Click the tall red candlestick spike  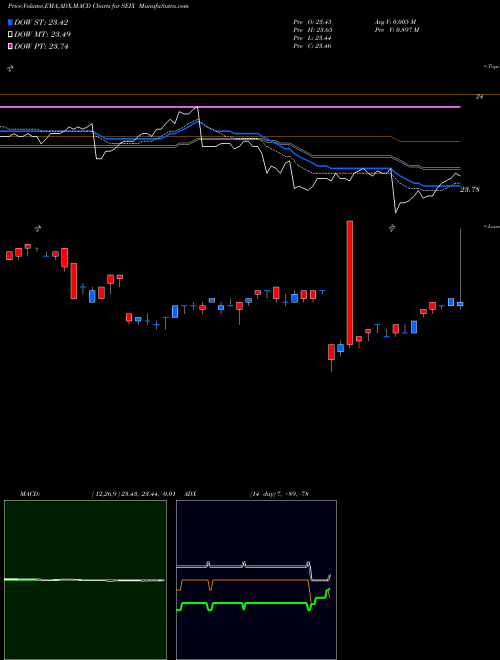click(x=349, y=283)
